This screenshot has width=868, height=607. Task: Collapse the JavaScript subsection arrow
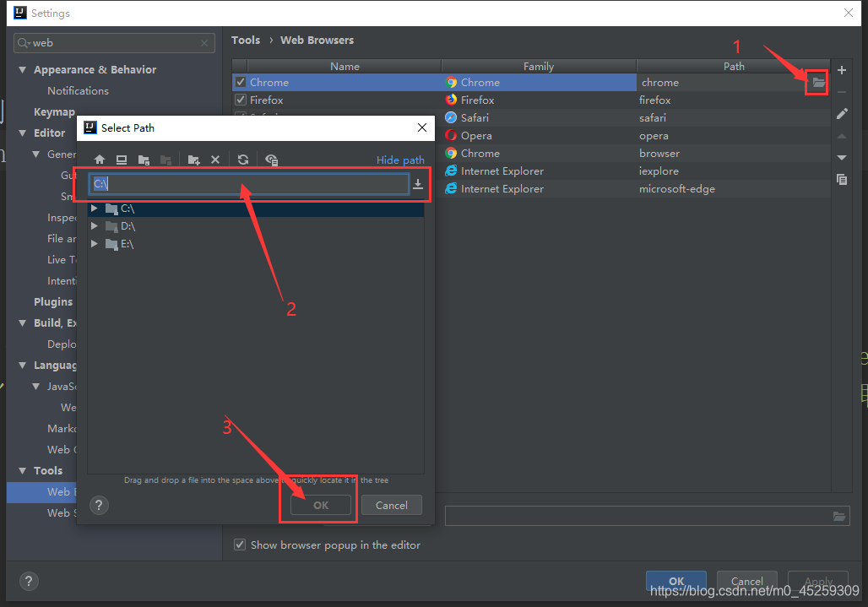(x=36, y=386)
